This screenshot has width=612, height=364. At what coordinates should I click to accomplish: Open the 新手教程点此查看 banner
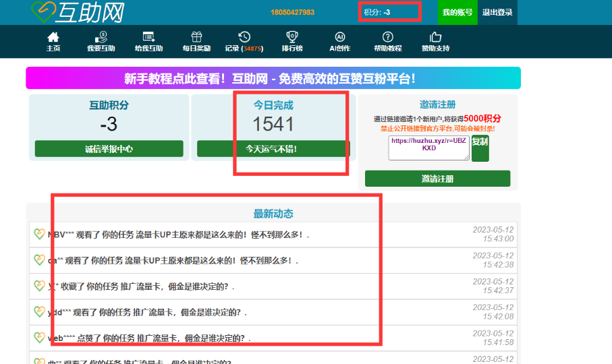[x=273, y=78]
